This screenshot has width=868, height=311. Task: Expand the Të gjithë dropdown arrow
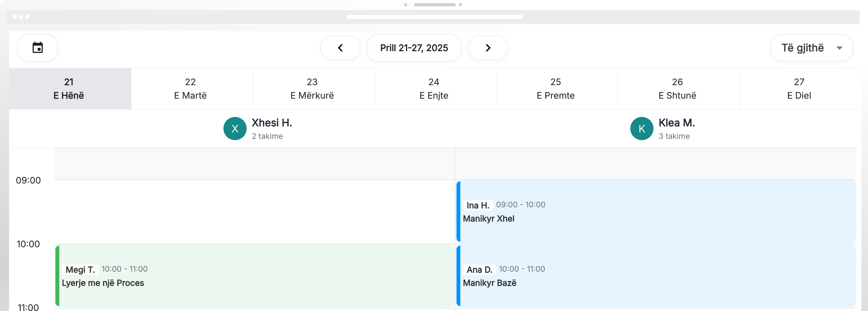(x=839, y=48)
